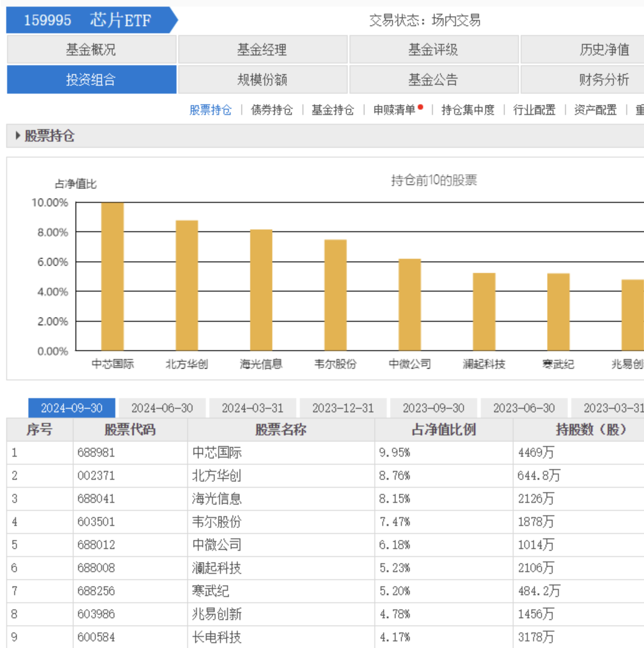Screen dimensions: 644x648
Task: Click stock name 长电科技 in table
Action: (x=217, y=637)
